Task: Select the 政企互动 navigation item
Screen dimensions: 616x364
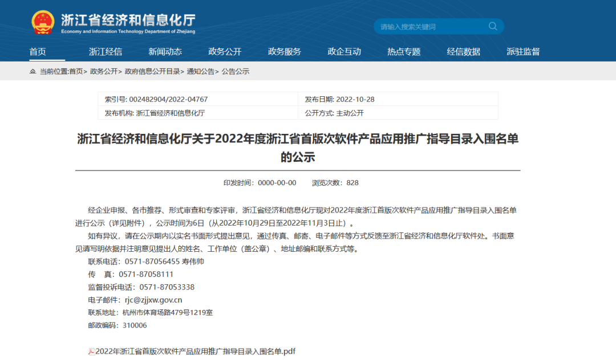Action: pos(344,51)
